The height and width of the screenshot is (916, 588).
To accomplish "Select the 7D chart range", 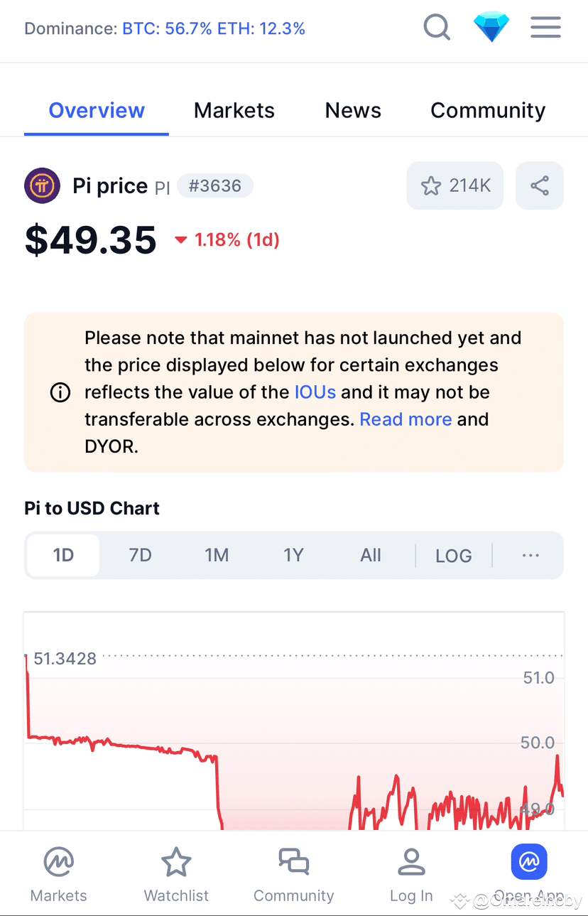I will click(x=141, y=555).
